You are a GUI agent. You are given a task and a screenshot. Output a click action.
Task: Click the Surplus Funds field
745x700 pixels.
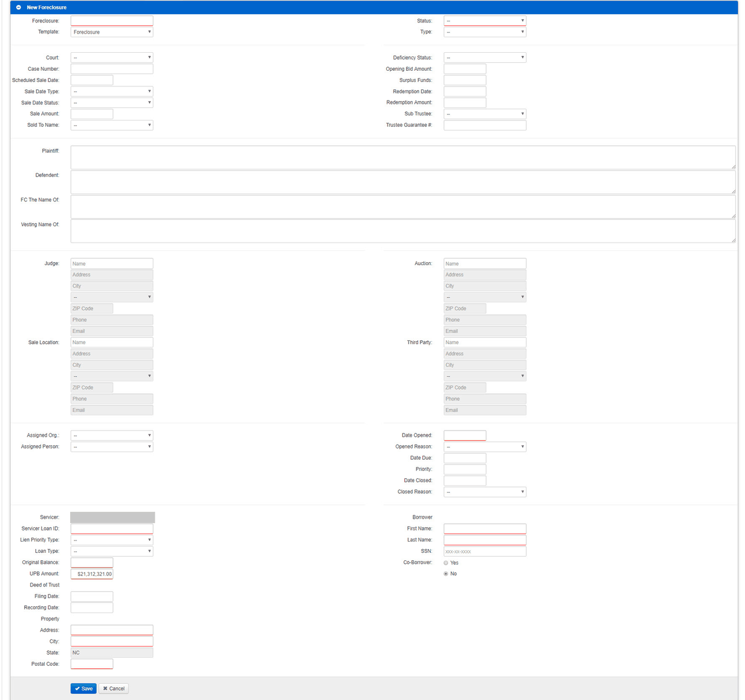coord(465,80)
